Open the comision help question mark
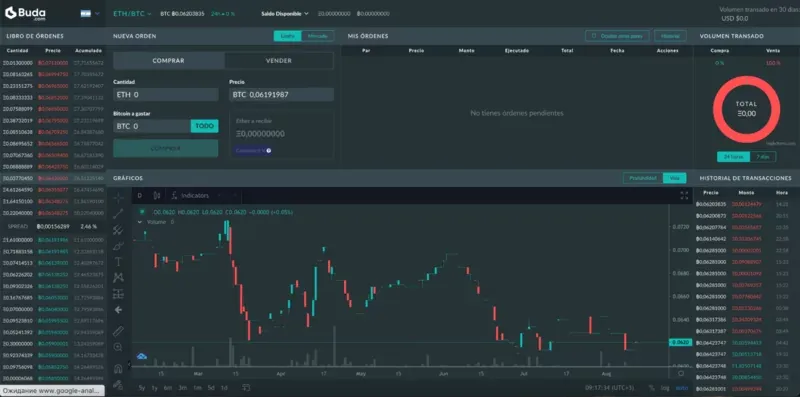 (x=269, y=151)
